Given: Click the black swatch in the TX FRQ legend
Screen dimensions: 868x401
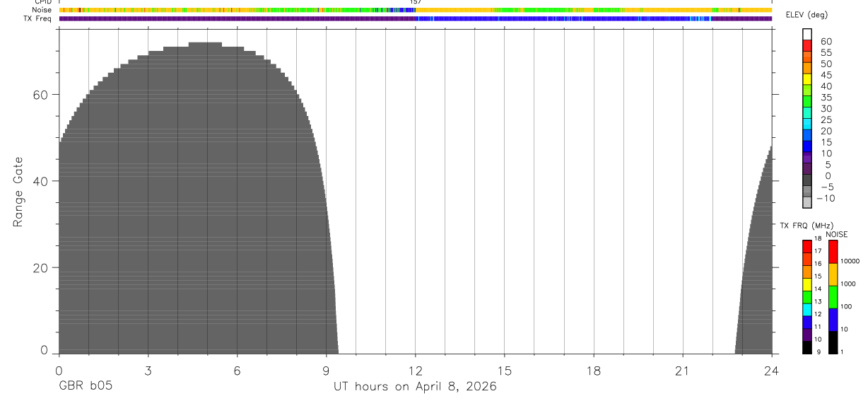Looking at the screenshot, I should [x=807, y=347].
